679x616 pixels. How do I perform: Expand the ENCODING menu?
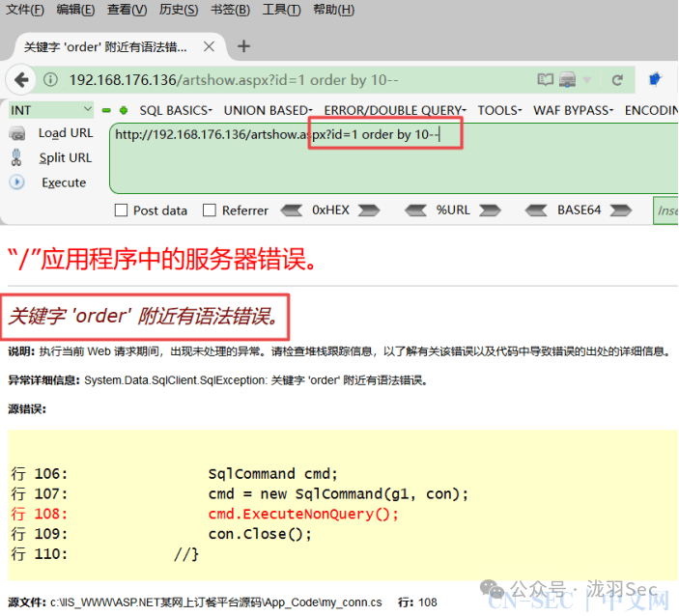(x=651, y=110)
